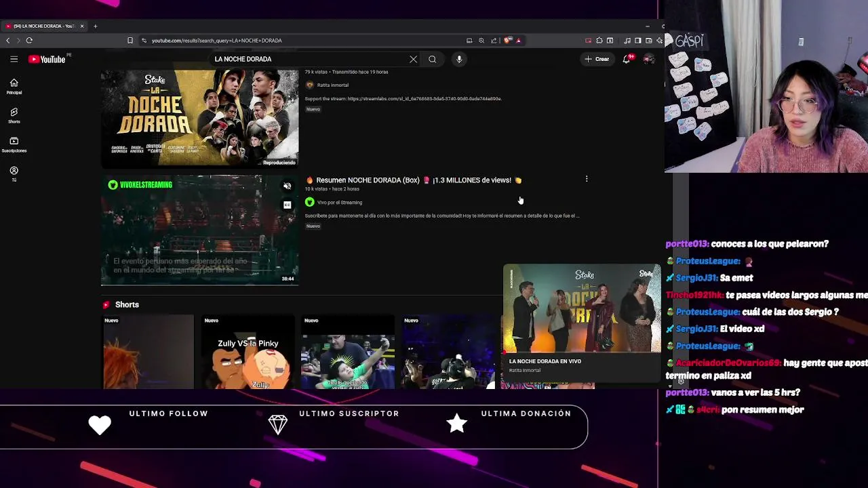Screen dimensions: 868x488
Task: Go forward in the browser
Action: click(18, 41)
